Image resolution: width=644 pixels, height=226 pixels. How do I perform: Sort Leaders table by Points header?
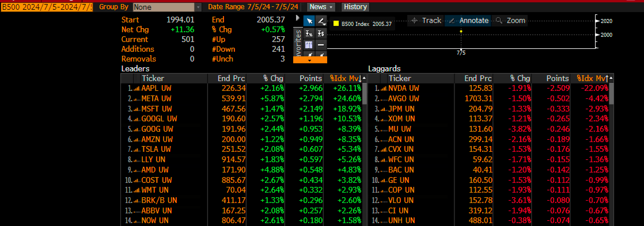point(304,78)
